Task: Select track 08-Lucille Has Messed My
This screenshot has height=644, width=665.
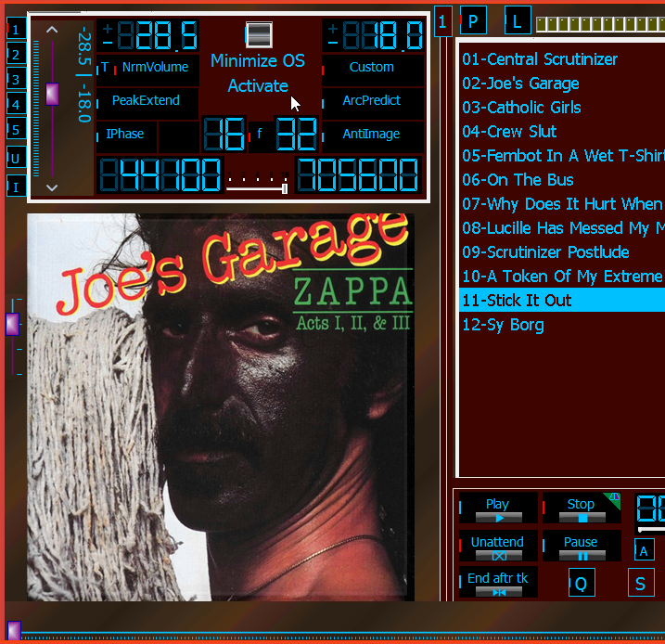Action: pyautogui.click(x=562, y=228)
